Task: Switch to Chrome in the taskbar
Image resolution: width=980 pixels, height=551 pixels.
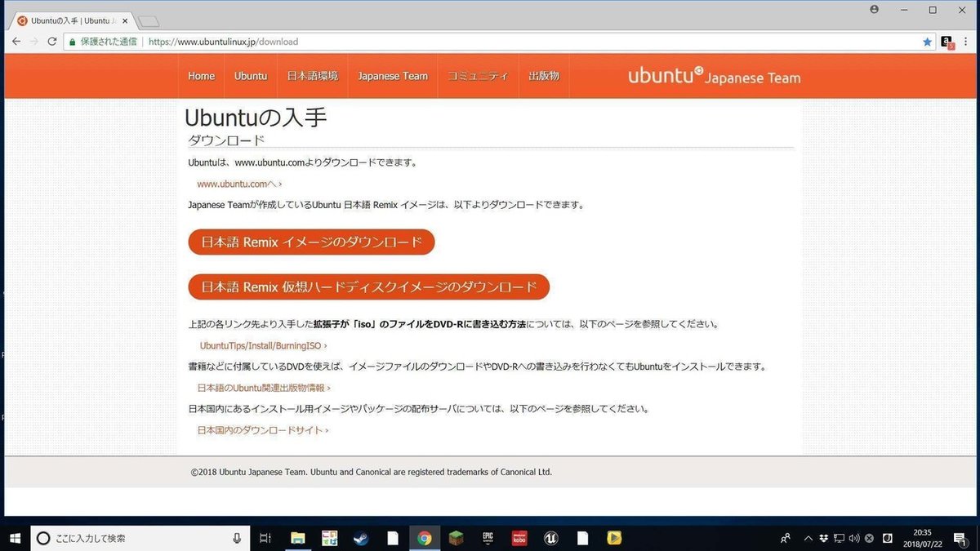Action: pyautogui.click(x=424, y=538)
